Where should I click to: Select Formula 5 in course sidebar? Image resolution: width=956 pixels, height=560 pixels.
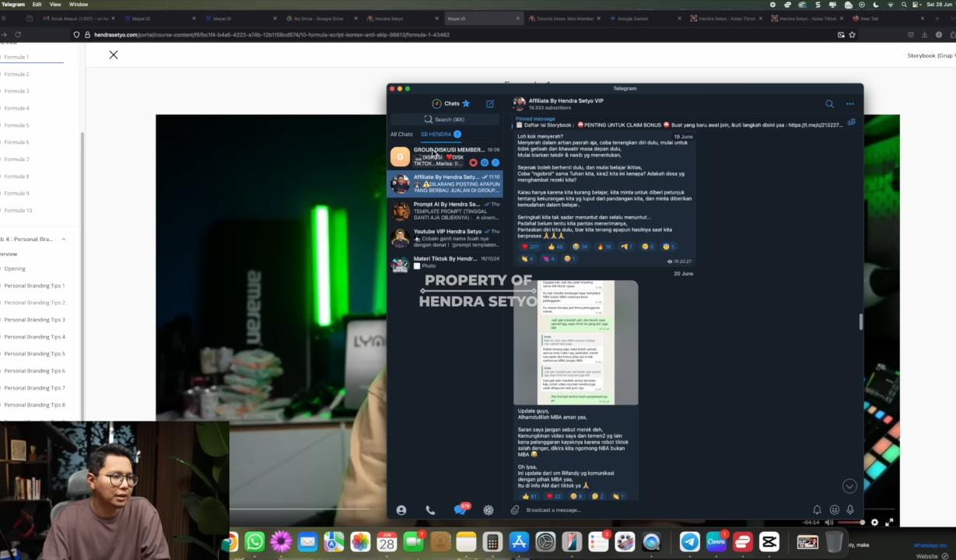click(x=16, y=125)
